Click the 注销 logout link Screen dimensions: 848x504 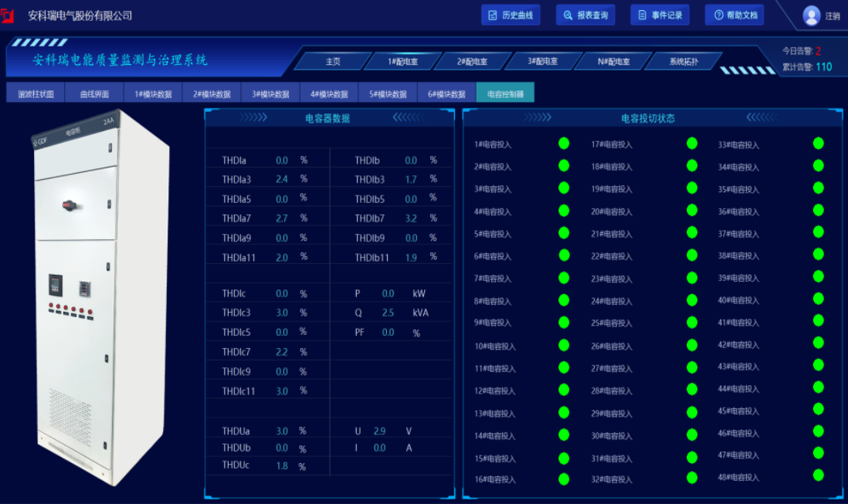[x=833, y=16]
